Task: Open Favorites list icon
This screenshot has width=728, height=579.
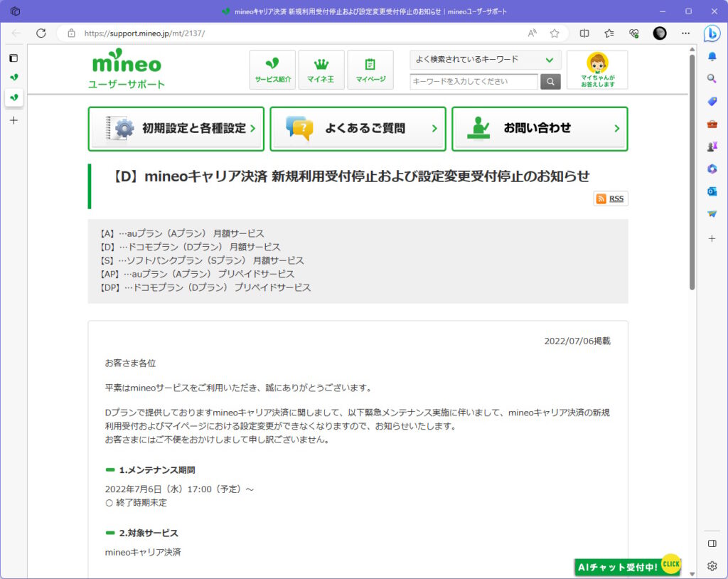Action: pos(609,33)
